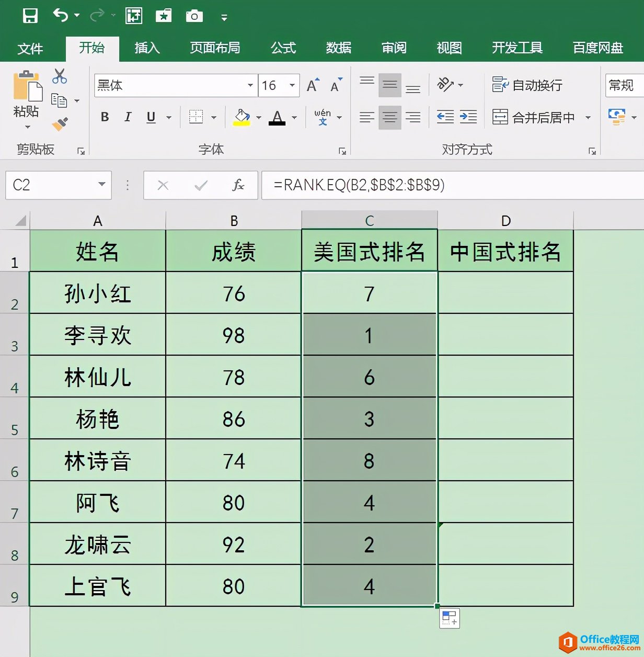Select column D header
644x657 pixels.
(505, 220)
